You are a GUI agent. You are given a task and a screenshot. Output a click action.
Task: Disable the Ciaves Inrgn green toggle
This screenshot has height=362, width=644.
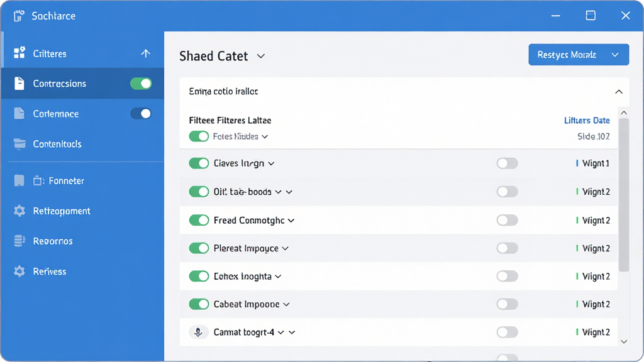tap(199, 163)
